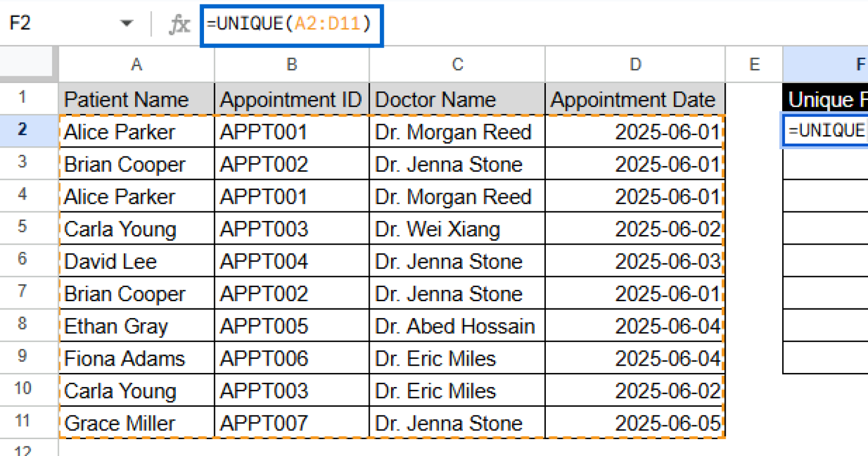Select column header A
Viewport: 868px width, 456px height.
[x=136, y=64]
